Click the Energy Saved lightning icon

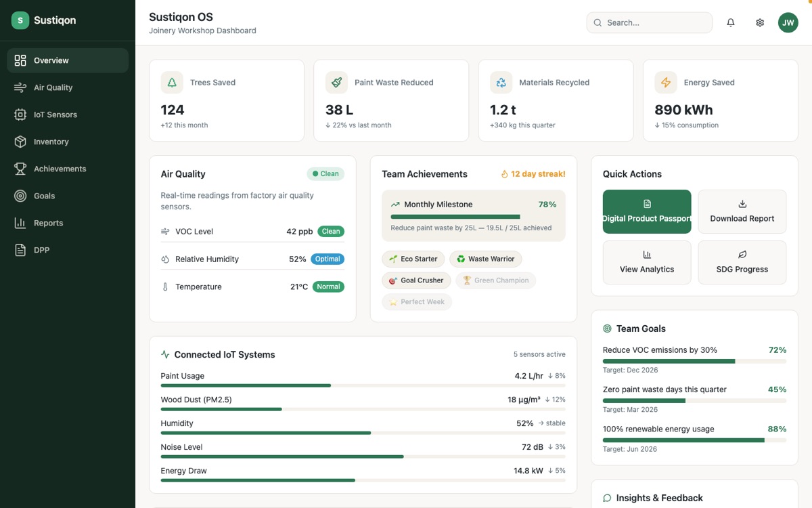666,83
